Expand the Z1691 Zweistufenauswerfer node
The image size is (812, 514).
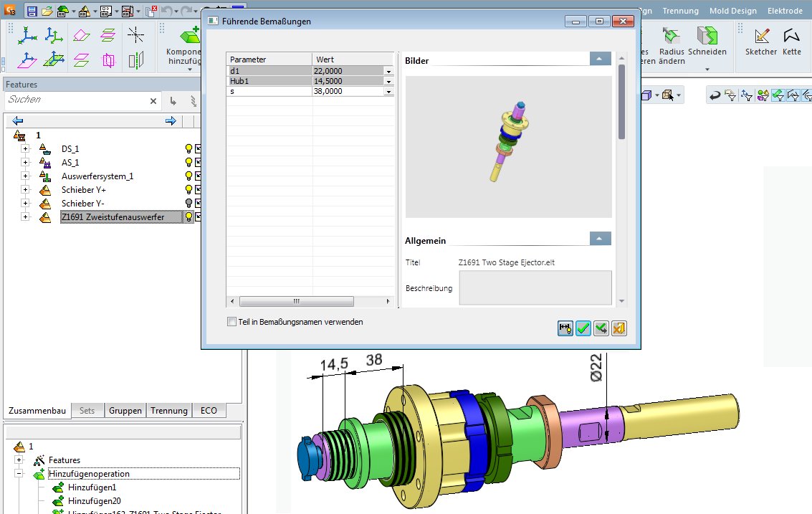[25, 216]
